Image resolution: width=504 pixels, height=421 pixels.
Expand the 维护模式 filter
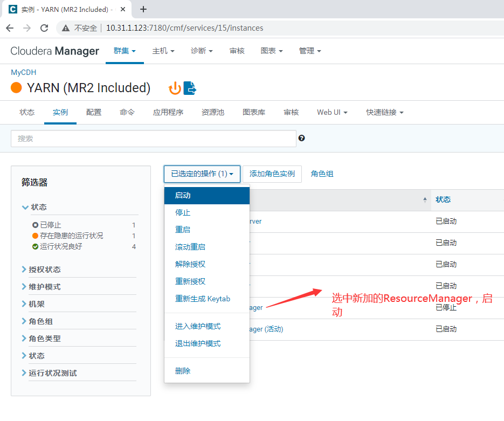click(41, 287)
